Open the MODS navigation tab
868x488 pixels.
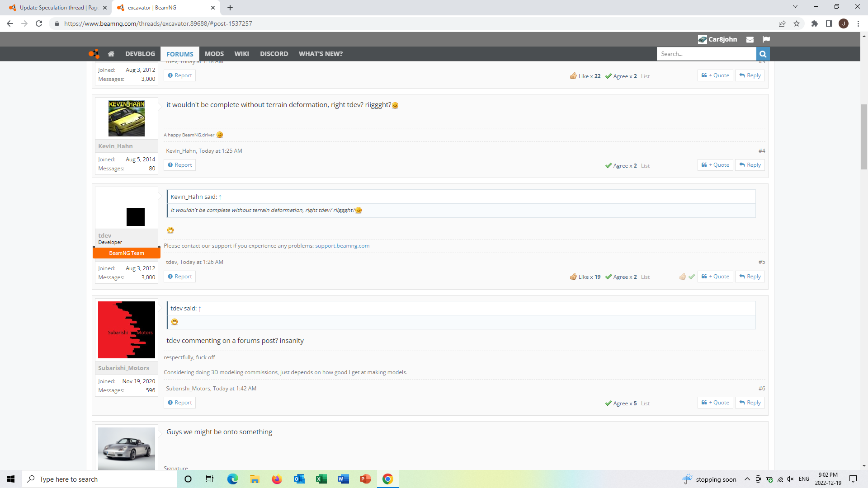[214, 54]
